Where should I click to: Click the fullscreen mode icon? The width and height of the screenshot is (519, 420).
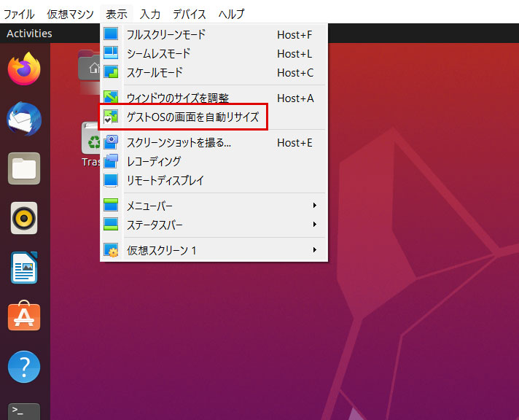[111, 34]
